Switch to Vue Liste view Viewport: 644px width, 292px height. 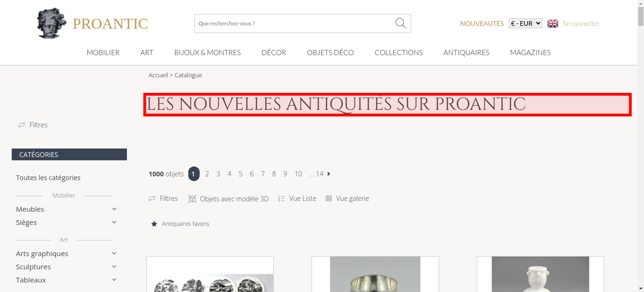[297, 198]
